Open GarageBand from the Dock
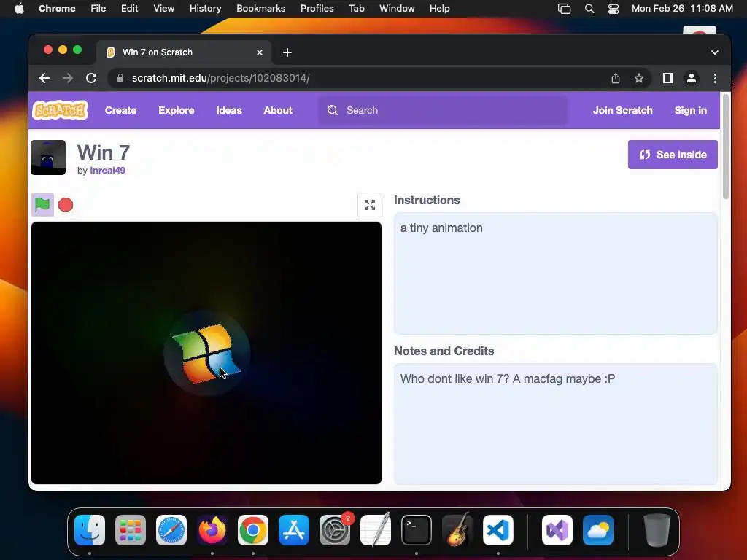The width and height of the screenshot is (747, 560). (x=457, y=530)
